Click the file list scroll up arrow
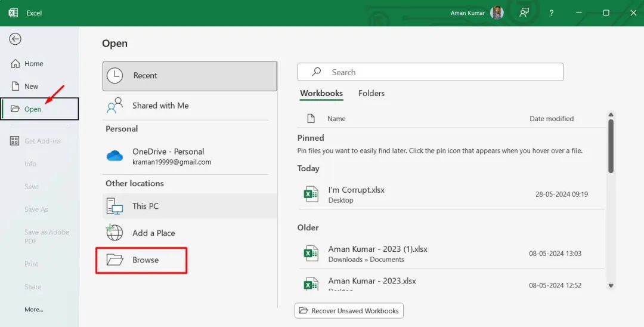Image resolution: width=644 pixels, height=327 pixels. (x=611, y=115)
